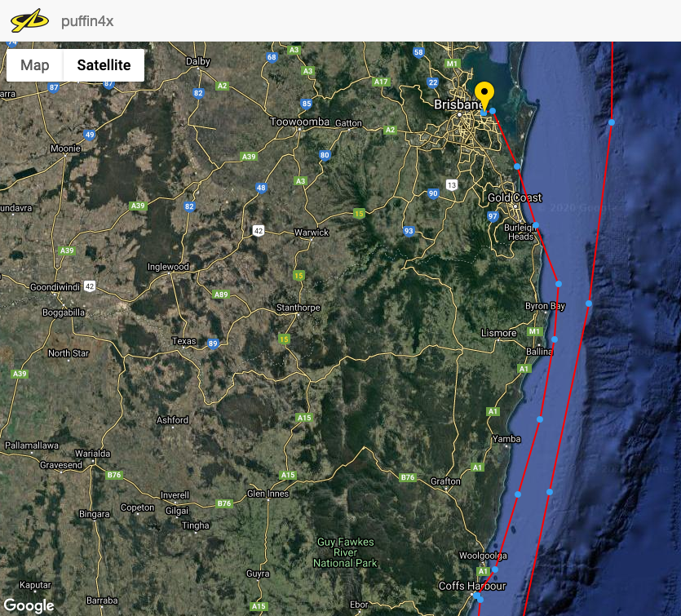Click the Glen Innes town label
The image size is (681, 616).
[x=268, y=494]
